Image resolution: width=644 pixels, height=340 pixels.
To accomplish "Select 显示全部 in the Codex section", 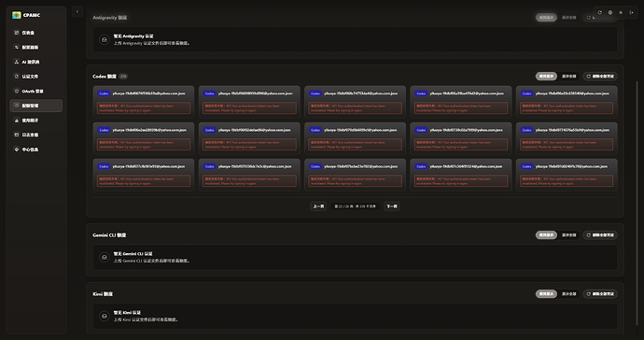I will (568, 76).
